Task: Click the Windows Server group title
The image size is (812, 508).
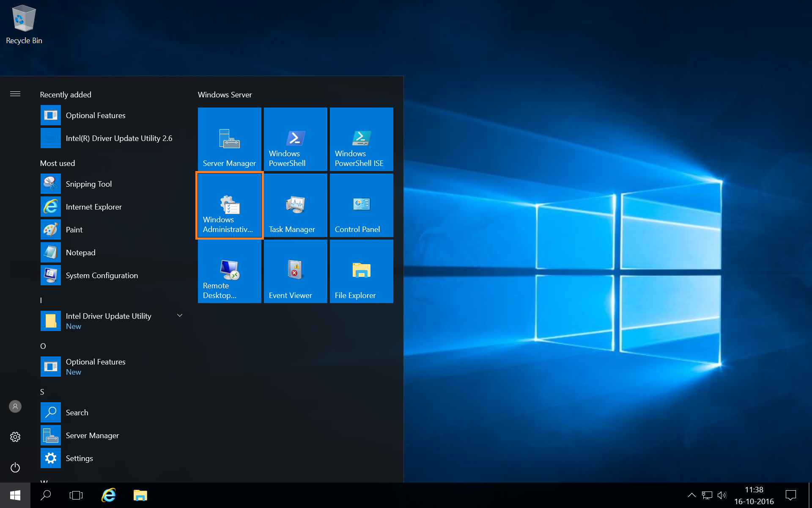Action: (225, 95)
